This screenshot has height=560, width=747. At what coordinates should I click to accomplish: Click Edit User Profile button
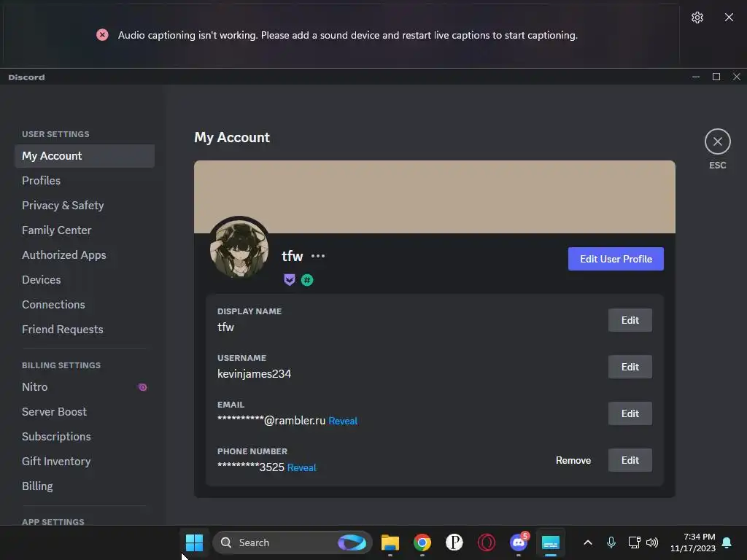(616, 259)
